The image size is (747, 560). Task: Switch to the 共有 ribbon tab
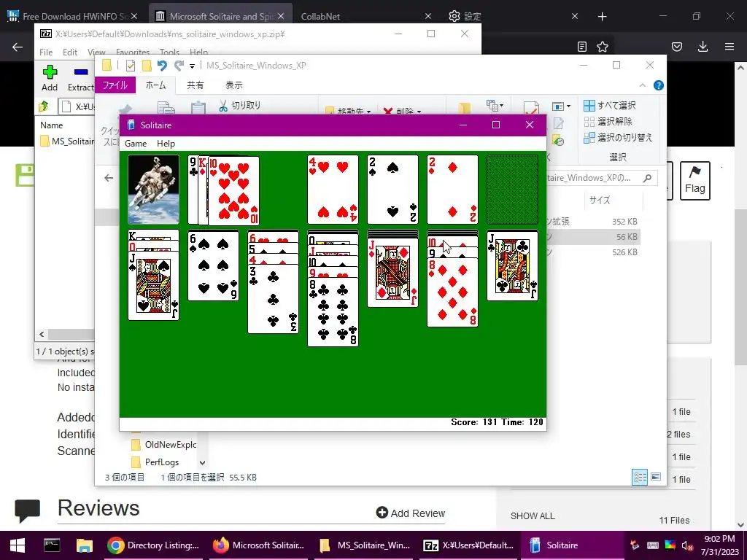pos(195,85)
